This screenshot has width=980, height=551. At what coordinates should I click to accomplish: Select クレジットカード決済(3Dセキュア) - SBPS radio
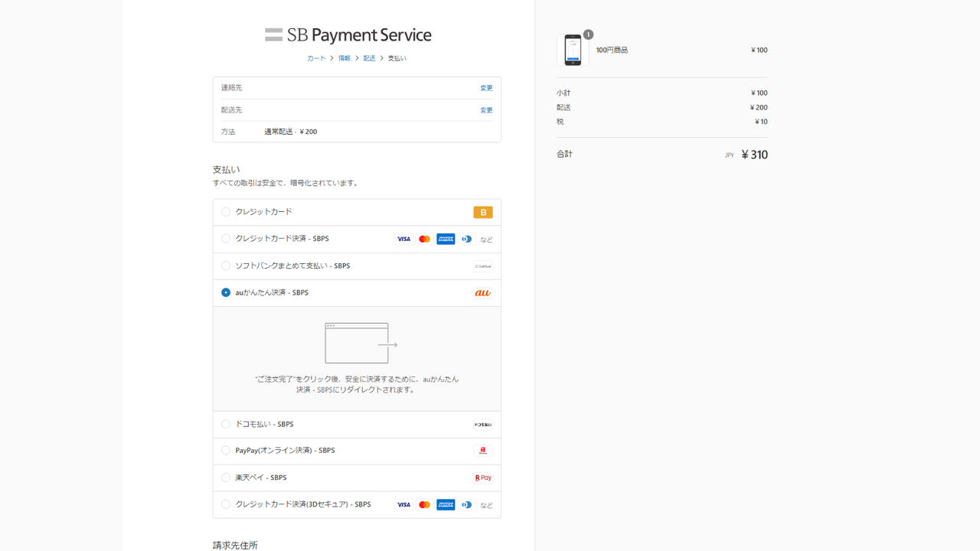[226, 504]
